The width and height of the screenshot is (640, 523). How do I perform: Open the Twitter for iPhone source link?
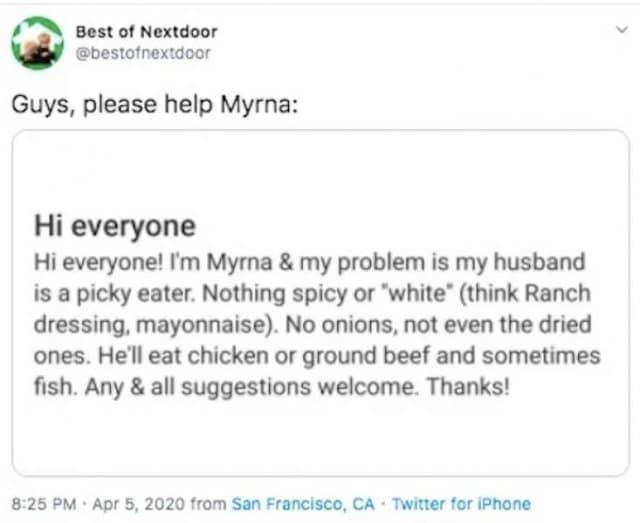point(461,504)
